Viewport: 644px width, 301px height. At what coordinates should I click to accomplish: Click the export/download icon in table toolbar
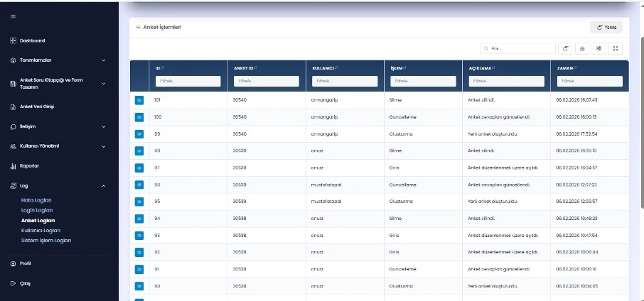coord(582,48)
